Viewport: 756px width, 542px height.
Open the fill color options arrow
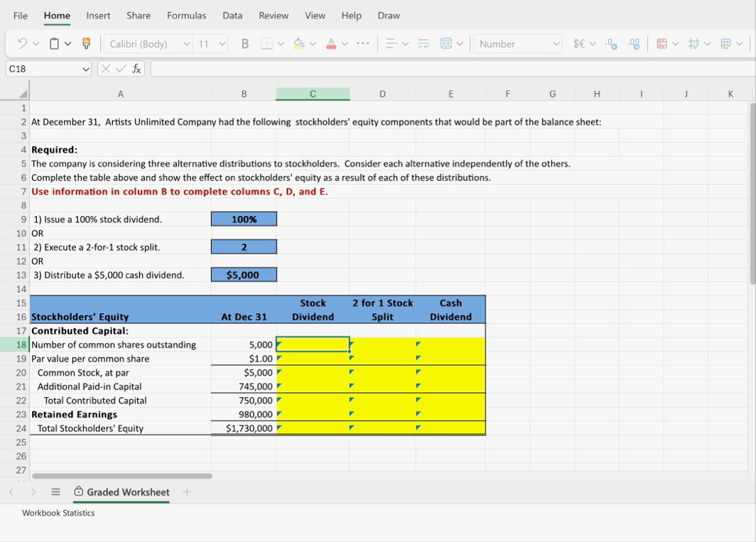313,44
